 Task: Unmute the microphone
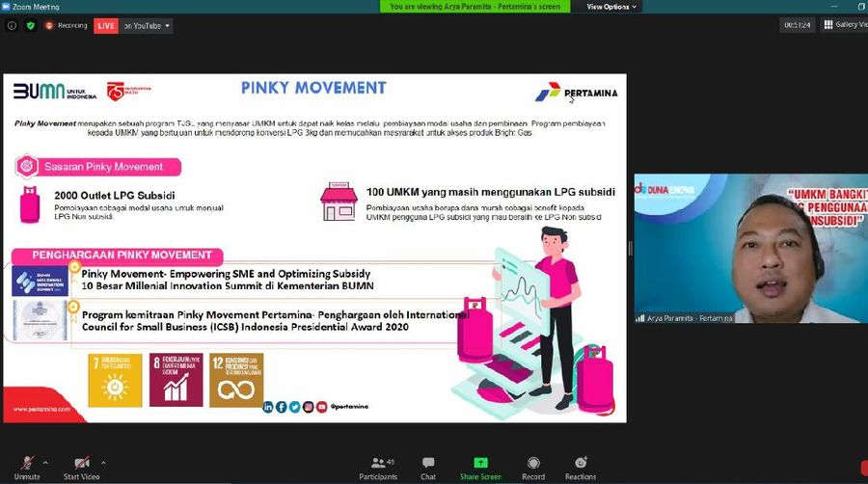[27, 466]
